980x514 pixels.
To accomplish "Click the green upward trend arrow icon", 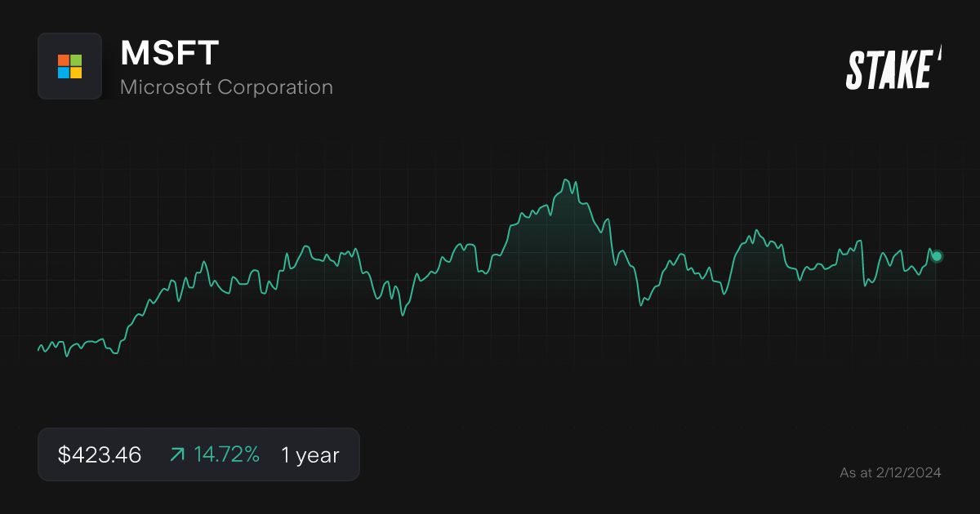I will pyautogui.click(x=176, y=454).
